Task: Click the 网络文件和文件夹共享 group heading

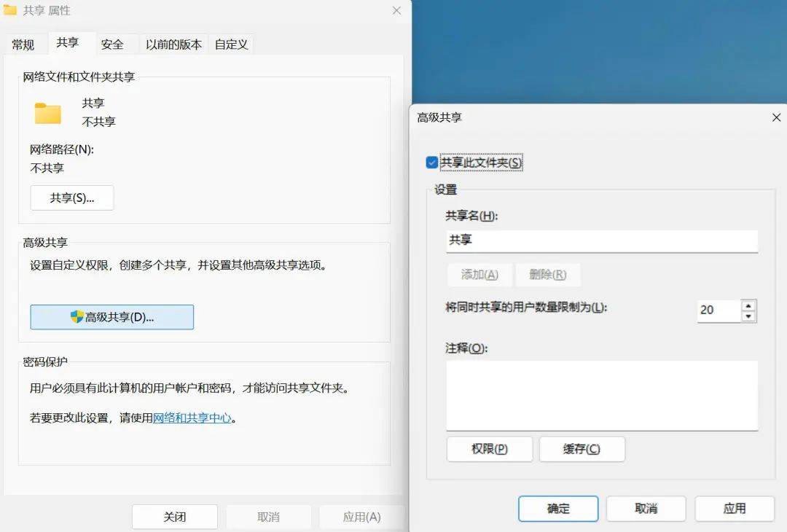Action: pyautogui.click(x=79, y=77)
